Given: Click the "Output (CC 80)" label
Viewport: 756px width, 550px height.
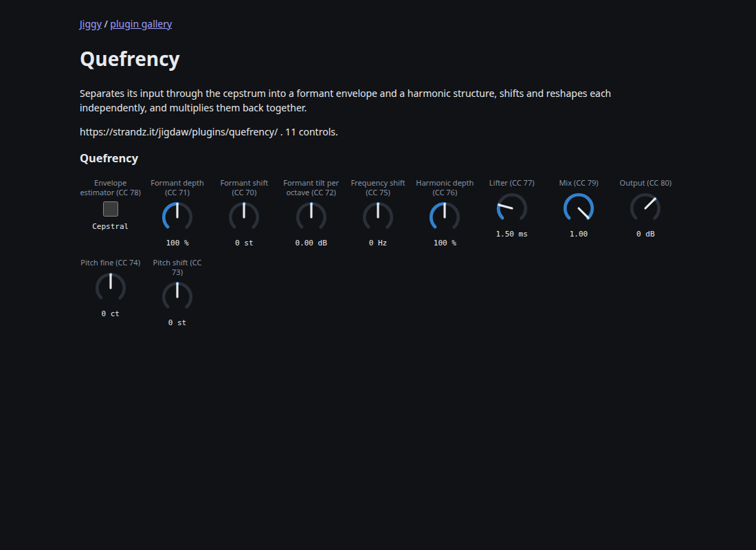Looking at the screenshot, I should [645, 183].
